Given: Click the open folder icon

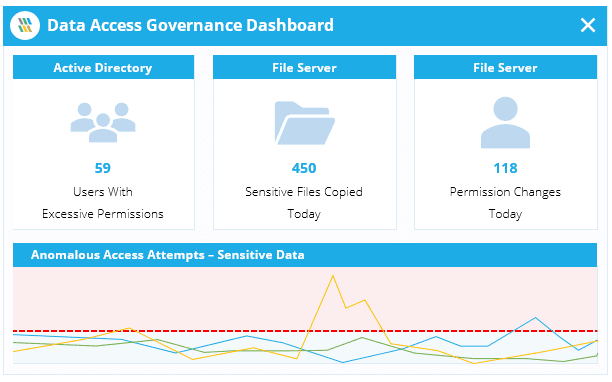Looking at the screenshot, I should [304, 123].
